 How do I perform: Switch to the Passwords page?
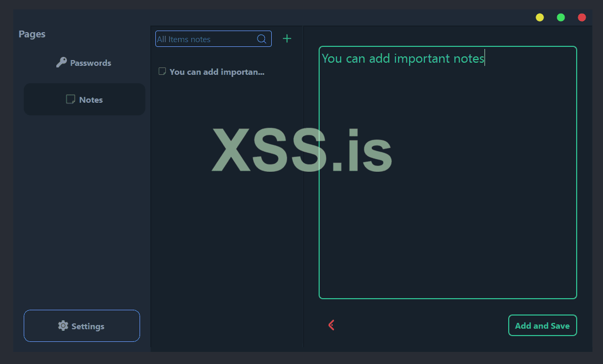(84, 62)
